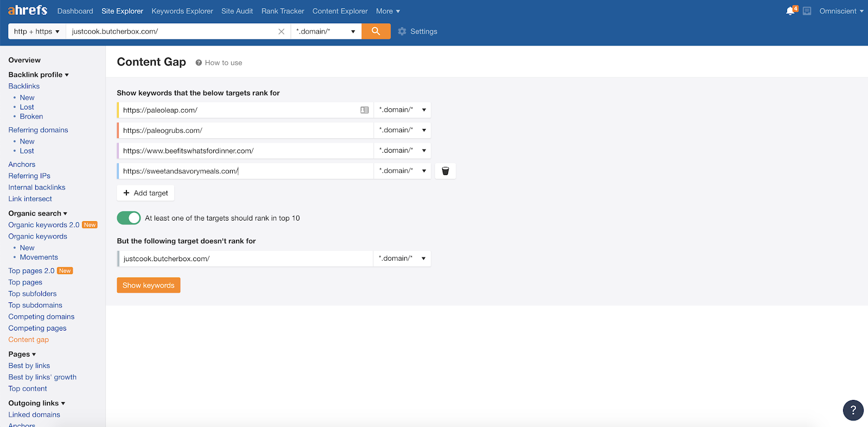868x427 pixels.
Task: Click the plus icon on Add target
Action: tap(126, 193)
